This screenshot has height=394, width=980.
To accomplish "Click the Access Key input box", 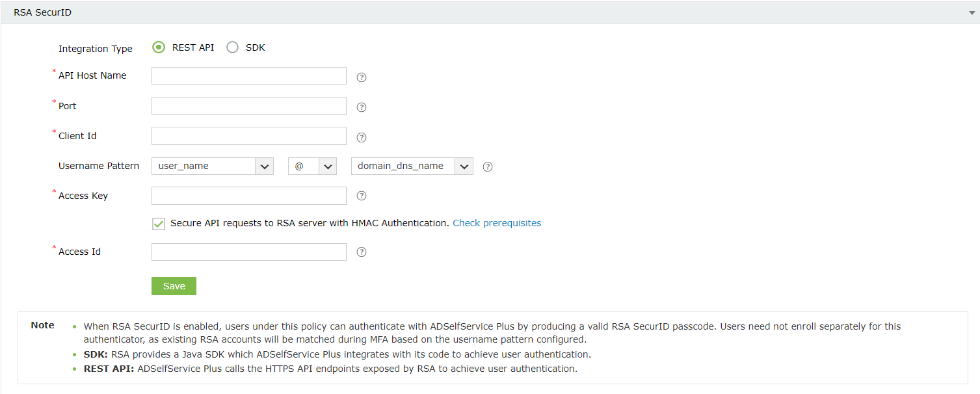I will point(249,196).
